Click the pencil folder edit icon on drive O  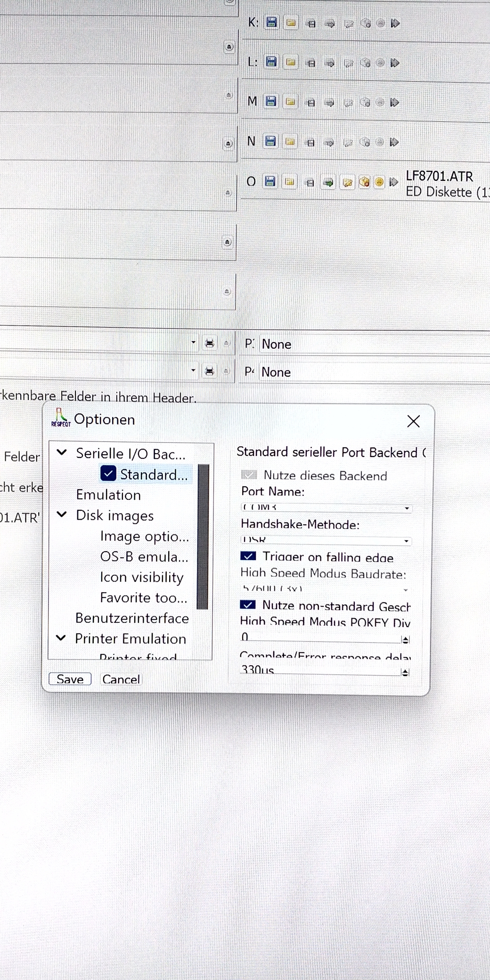click(x=348, y=182)
